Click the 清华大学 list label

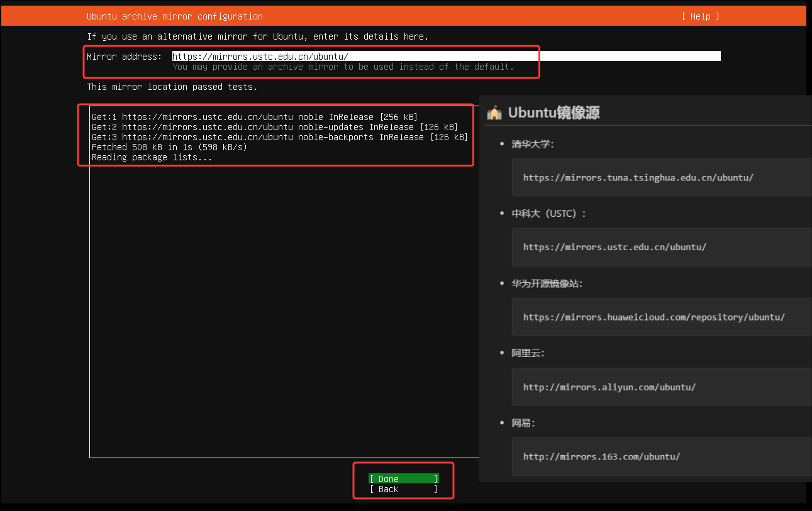(x=532, y=144)
